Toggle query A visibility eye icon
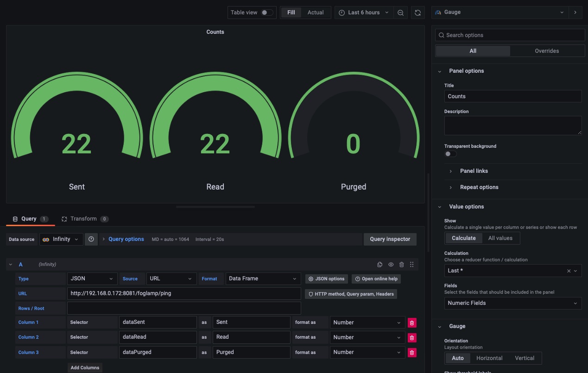 click(x=391, y=265)
